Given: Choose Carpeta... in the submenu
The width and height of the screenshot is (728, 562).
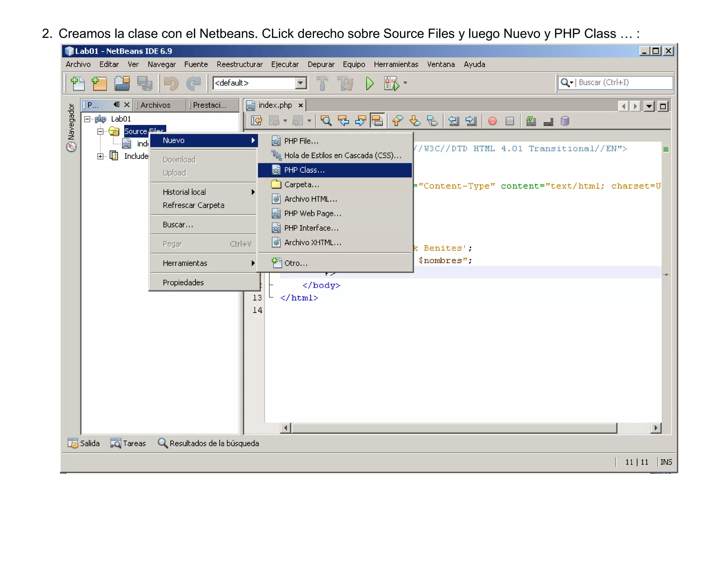Looking at the screenshot, I should point(335,185).
